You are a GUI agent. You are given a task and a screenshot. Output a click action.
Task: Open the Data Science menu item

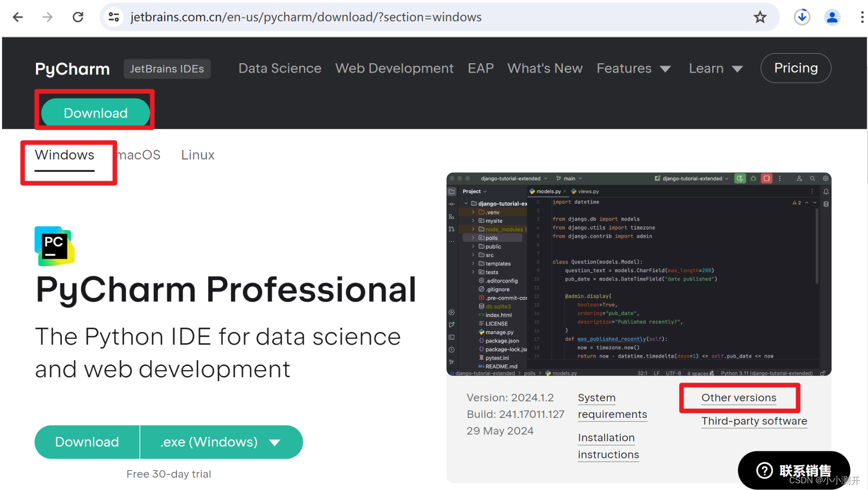tap(280, 68)
